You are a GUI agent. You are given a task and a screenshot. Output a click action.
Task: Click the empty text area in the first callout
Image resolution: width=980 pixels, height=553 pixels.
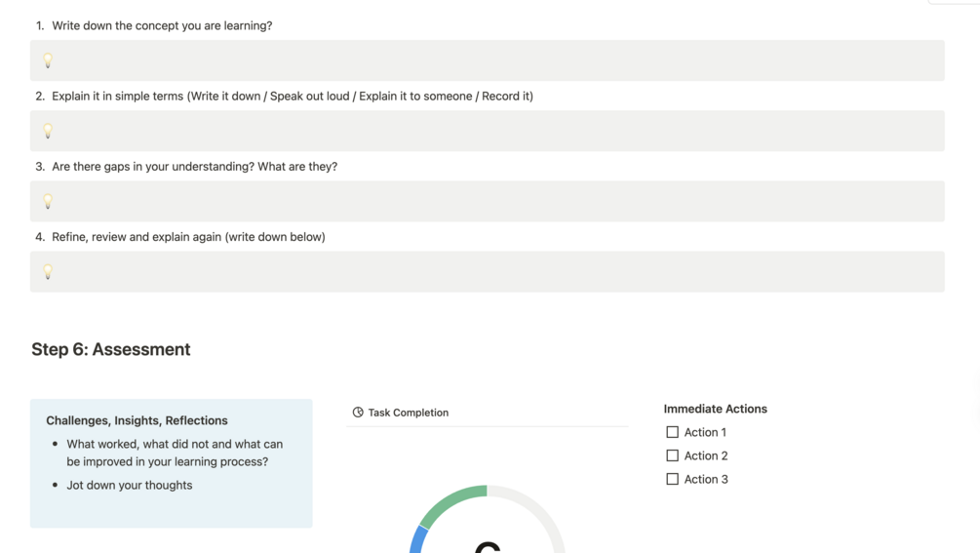[488, 60]
